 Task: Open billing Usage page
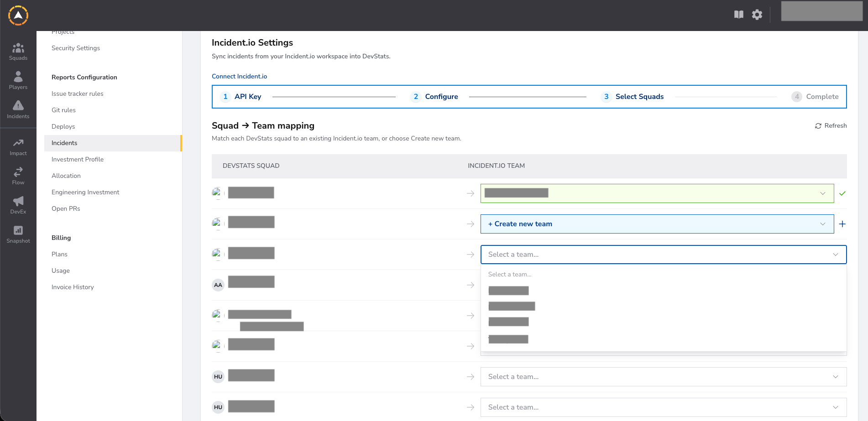(61, 271)
